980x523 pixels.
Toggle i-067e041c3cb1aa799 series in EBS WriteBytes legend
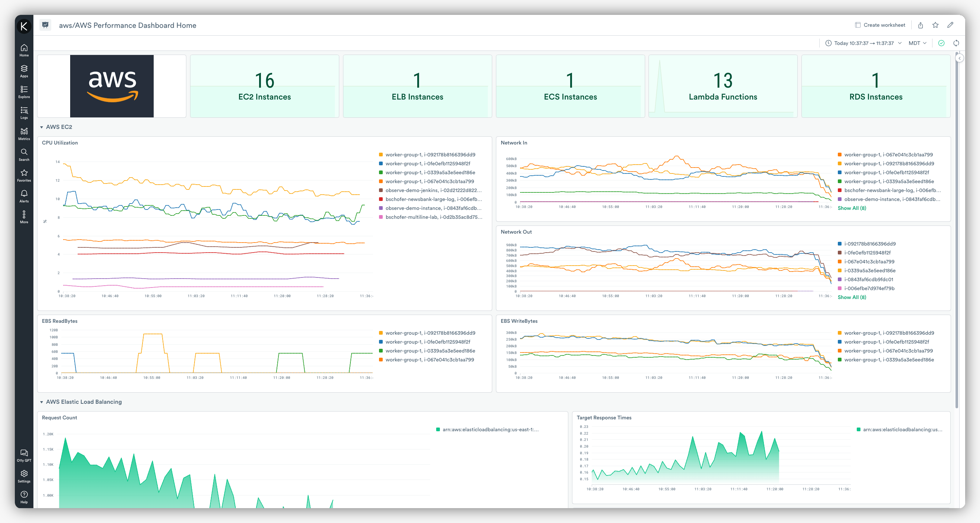(885, 351)
